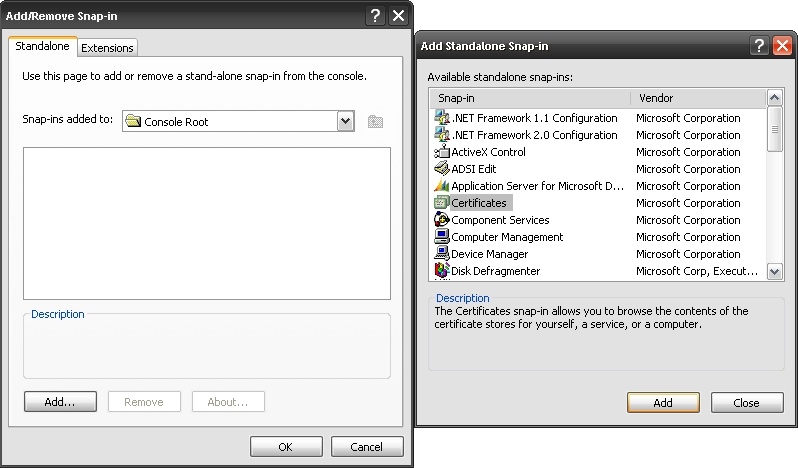Click the ADSI Edit snap-in icon
798x468 pixels.
point(442,168)
